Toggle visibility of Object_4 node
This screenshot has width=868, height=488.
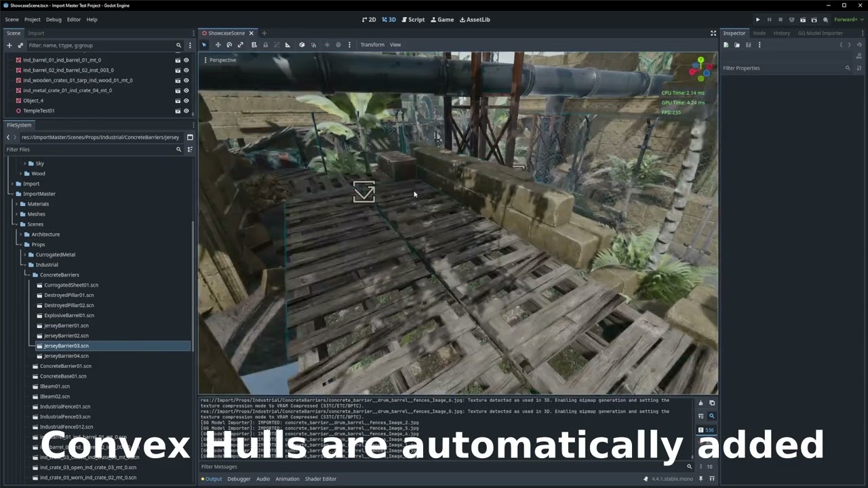[x=186, y=100]
